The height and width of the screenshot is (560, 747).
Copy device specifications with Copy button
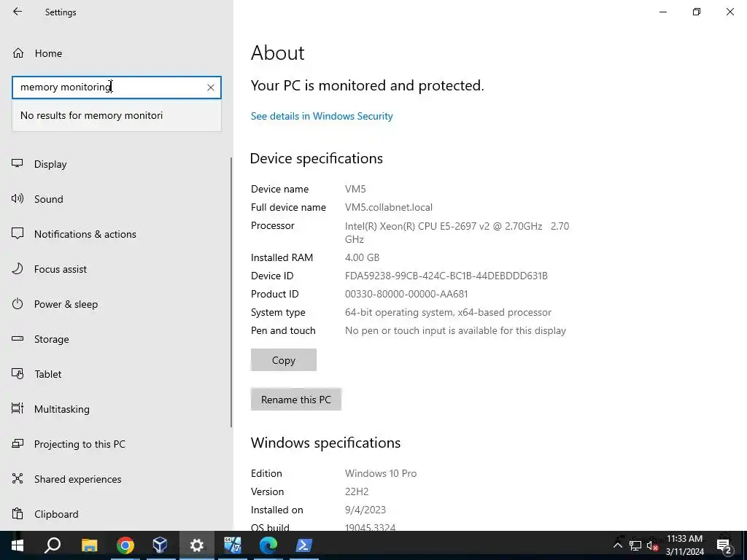[284, 360]
